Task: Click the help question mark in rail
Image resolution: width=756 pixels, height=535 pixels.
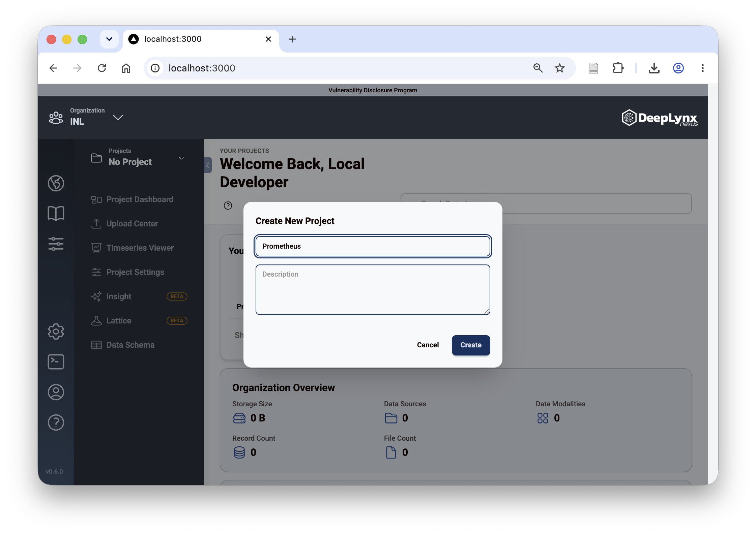Action: pyautogui.click(x=56, y=422)
